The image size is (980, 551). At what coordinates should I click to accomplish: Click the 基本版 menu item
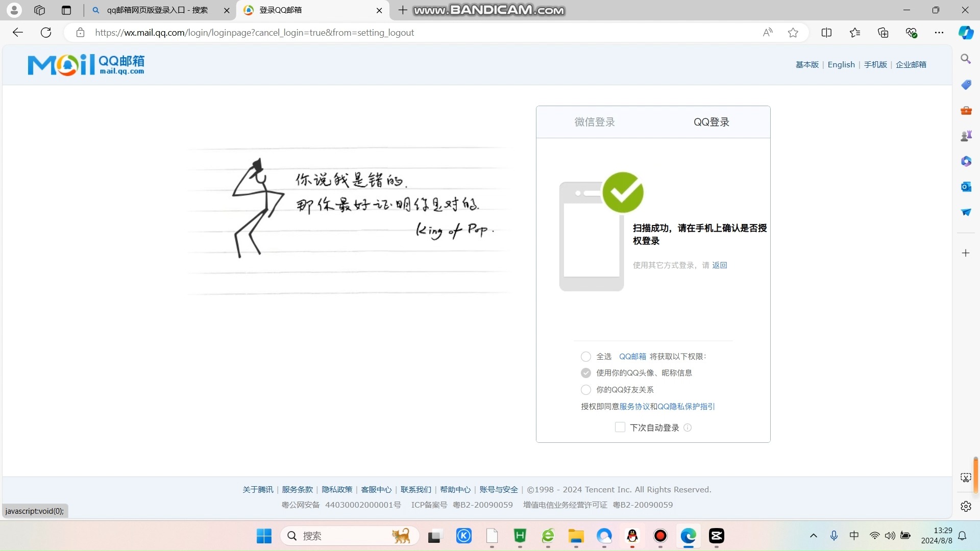(x=807, y=64)
